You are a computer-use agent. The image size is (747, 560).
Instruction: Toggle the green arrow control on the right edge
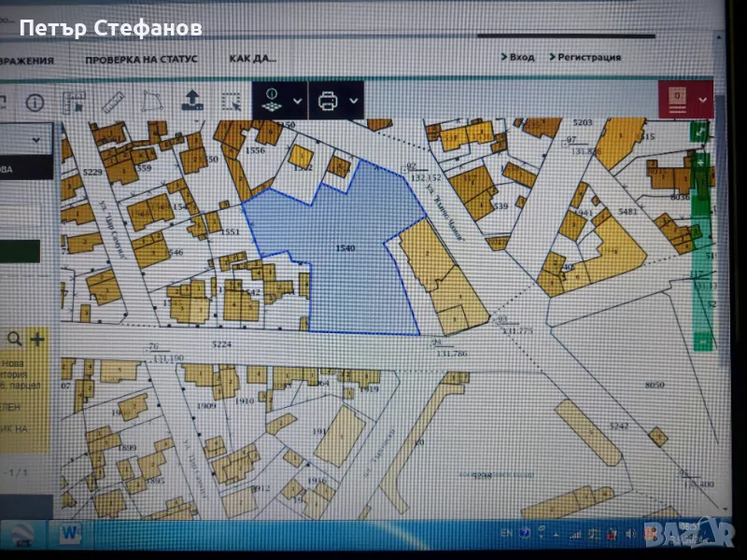click(698, 133)
